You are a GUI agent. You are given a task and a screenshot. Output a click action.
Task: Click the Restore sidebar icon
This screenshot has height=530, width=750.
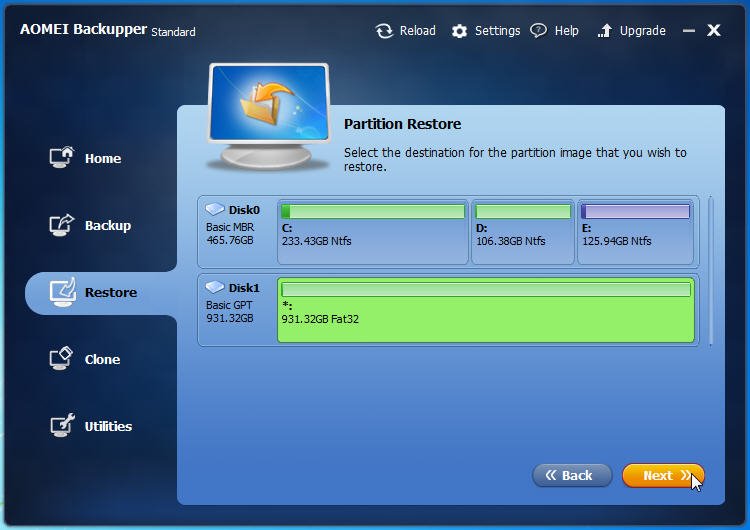63,292
